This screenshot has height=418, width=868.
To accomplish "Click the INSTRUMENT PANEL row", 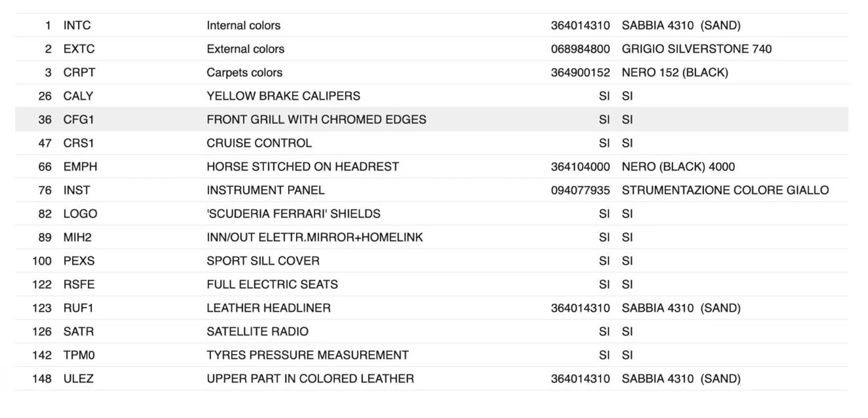I will click(x=432, y=190).
